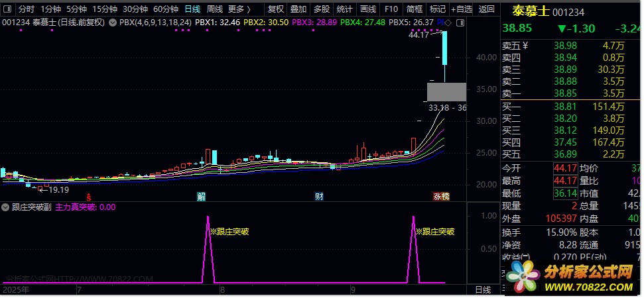Select the 买一 price 38.81
Screen dimensions: 644x298
pyautogui.click(x=565, y=107)
